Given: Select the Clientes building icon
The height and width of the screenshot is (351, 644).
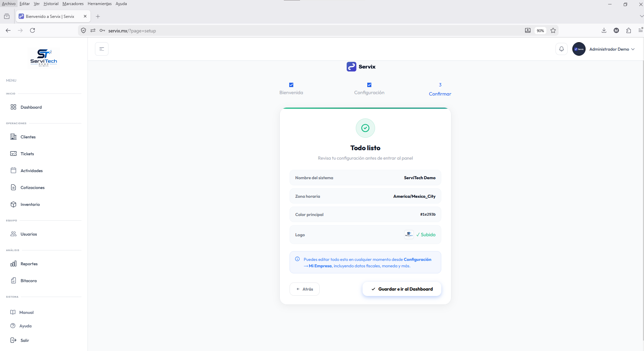Looking at the screenshot, I should pyautogui.click(x=14, y=137).
